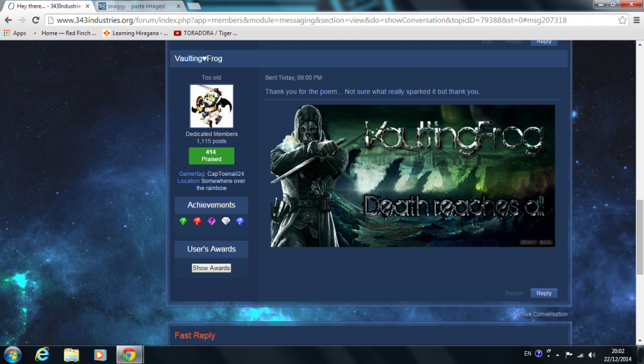Image resolution: width=644 pixels, height=364 pixels.
Task: Open the Chrome hamburger menu
Action: tap(635, 20)
